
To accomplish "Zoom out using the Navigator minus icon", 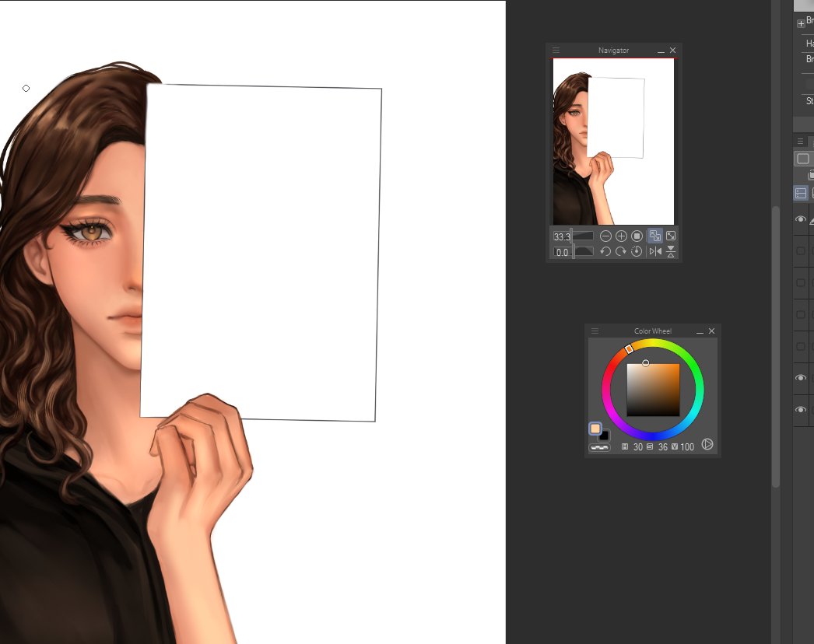I will tap(605, 236).
